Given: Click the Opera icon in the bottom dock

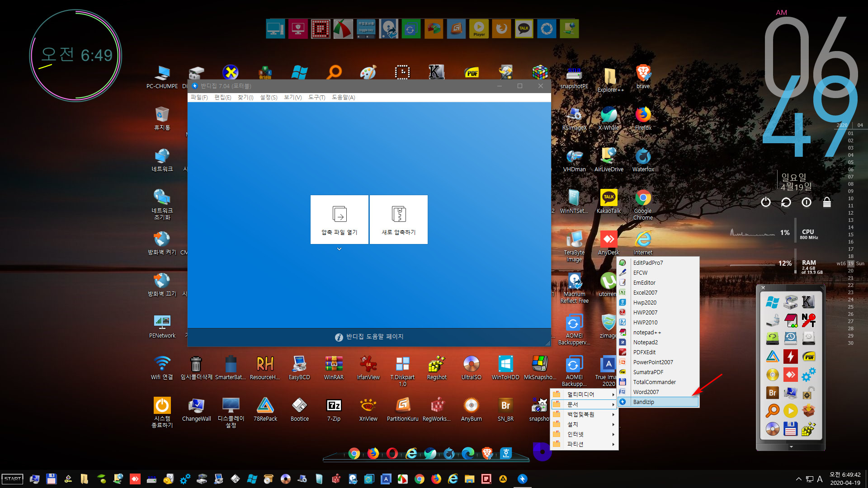Looking at the screenshot, I should pos(392,453).
